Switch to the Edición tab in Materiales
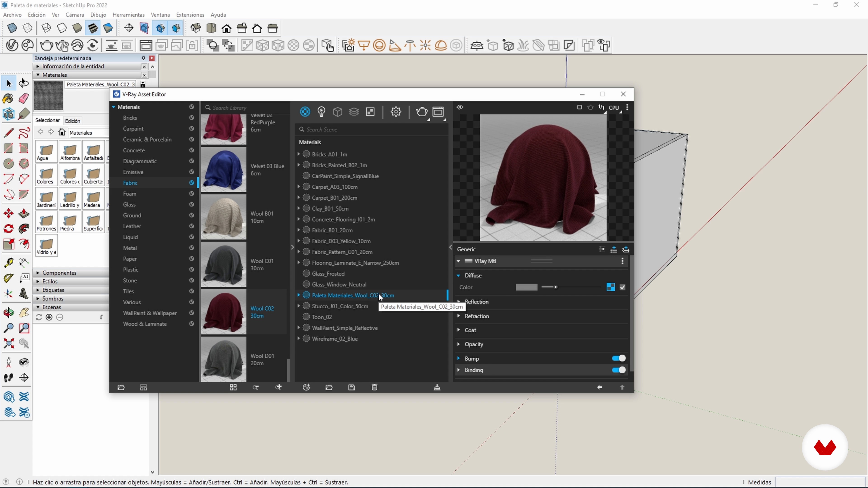Image resolution: width=868 pixels, height=488 pixels. [x=72, y=121]
